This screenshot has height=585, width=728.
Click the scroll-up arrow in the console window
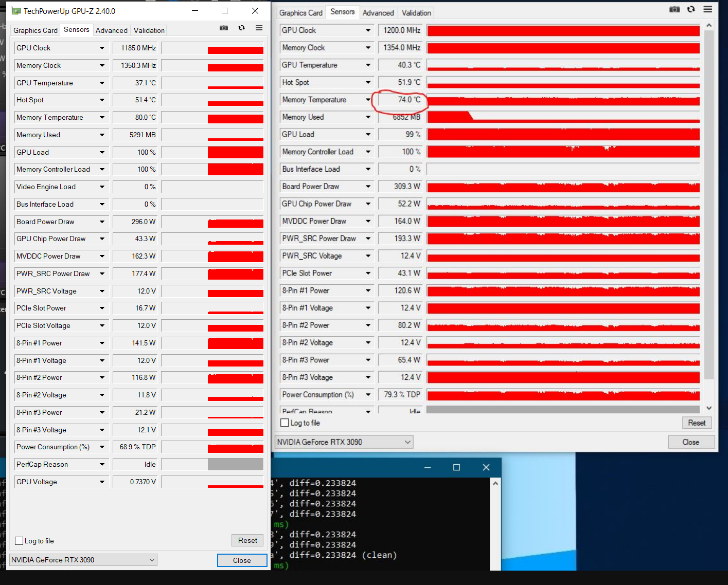click(495, 483)
